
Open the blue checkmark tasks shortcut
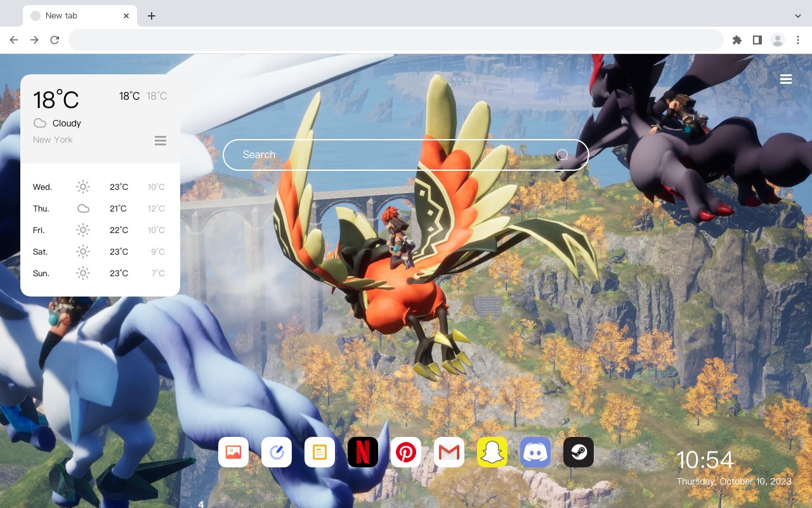[277, 452]
